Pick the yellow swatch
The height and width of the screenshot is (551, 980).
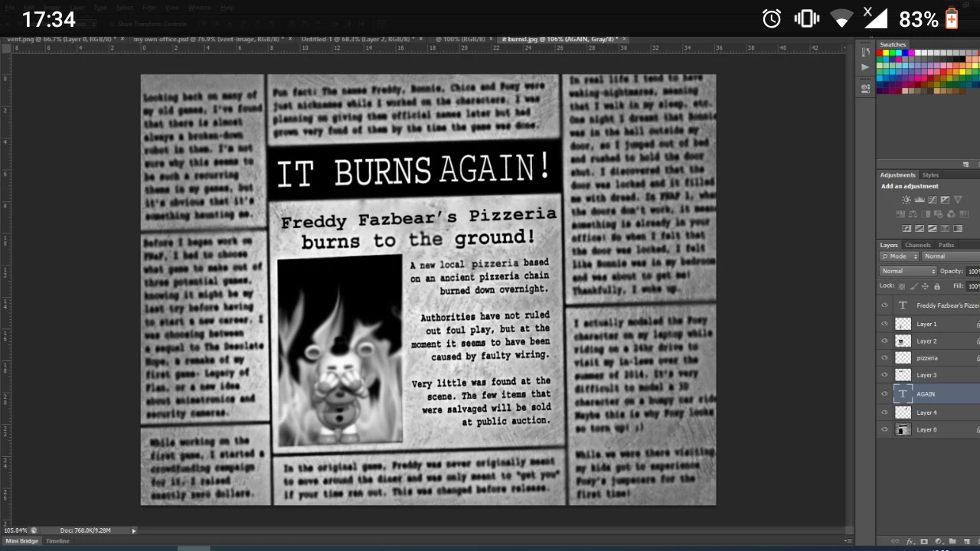click(886, 53)
